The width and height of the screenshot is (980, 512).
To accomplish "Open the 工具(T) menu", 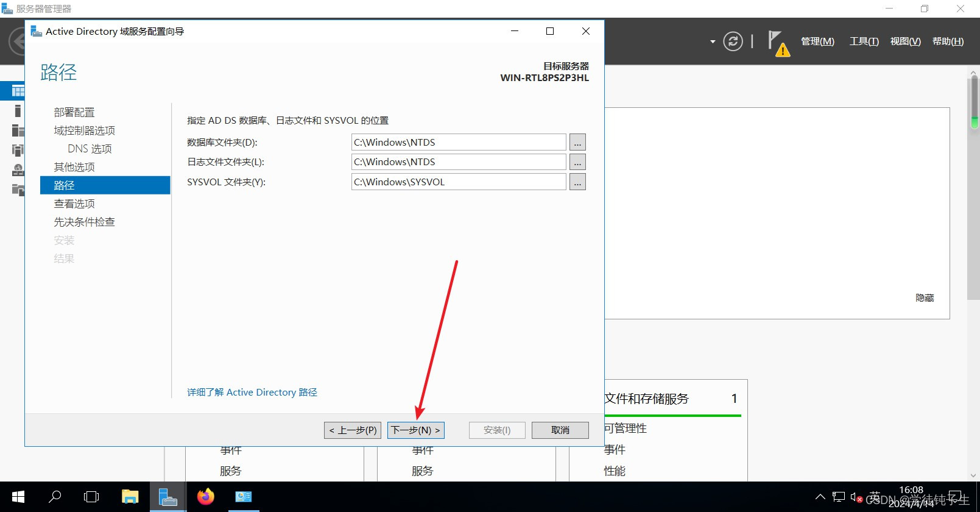I will click(x=864, y=41).
